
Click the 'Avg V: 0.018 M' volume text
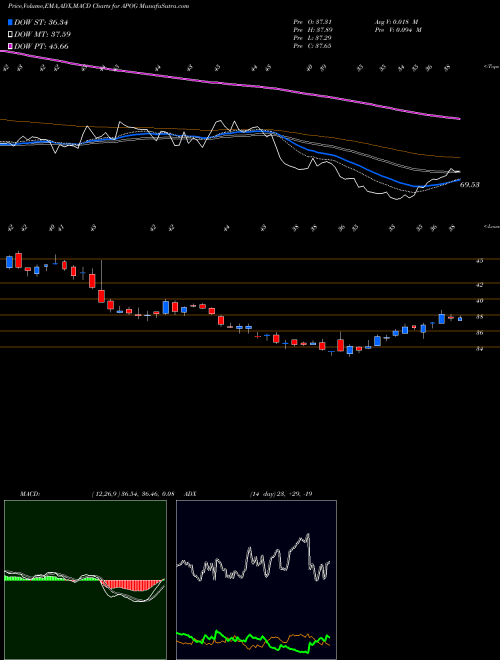(x=398, y=22)
